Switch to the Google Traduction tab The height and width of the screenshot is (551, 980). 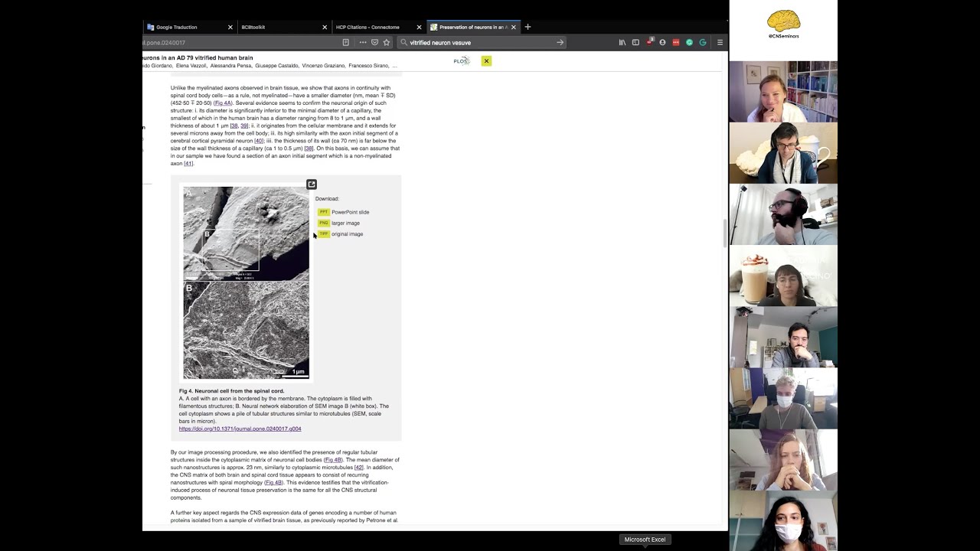[x=189, y=27]
